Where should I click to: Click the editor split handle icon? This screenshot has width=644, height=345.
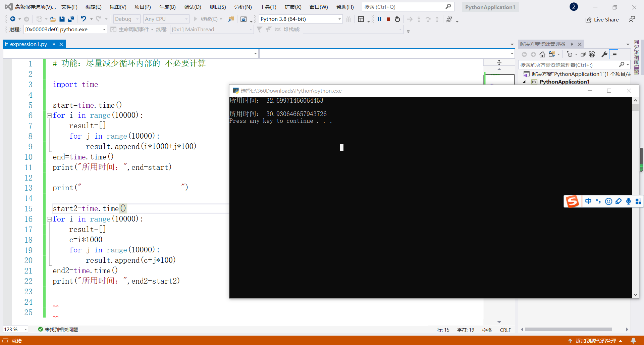[499, 62]
